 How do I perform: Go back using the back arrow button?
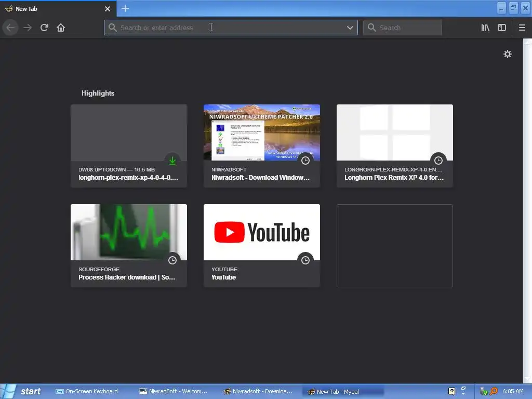pos(10,28)
